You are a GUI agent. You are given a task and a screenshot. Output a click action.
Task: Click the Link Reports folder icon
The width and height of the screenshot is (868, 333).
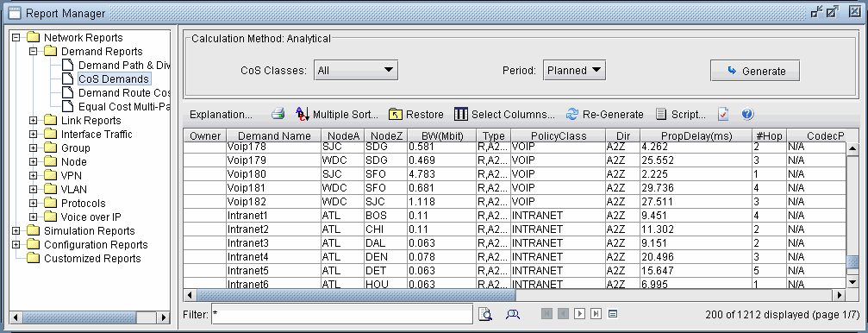[x=50, y=120]
